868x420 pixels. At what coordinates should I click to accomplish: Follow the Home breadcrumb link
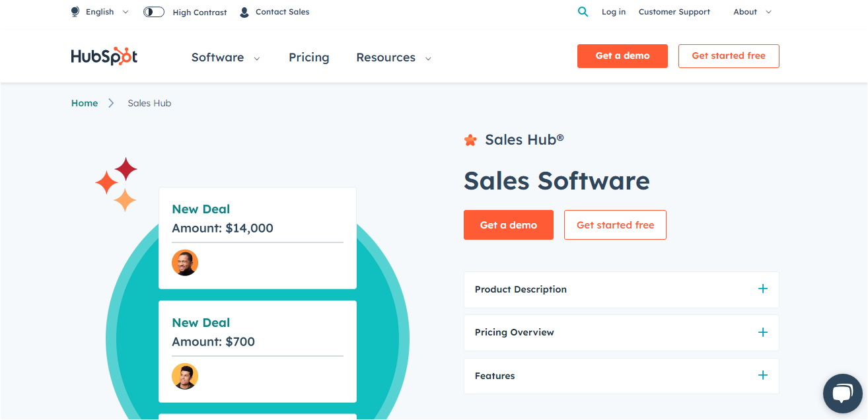[85, 103]
